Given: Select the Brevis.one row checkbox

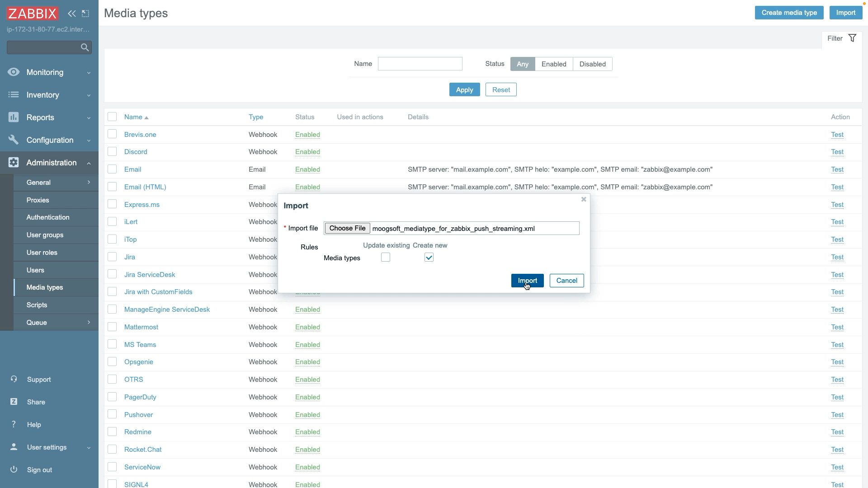Looking at the screenshot, I should pyautogui.click(x=112, y=134).
